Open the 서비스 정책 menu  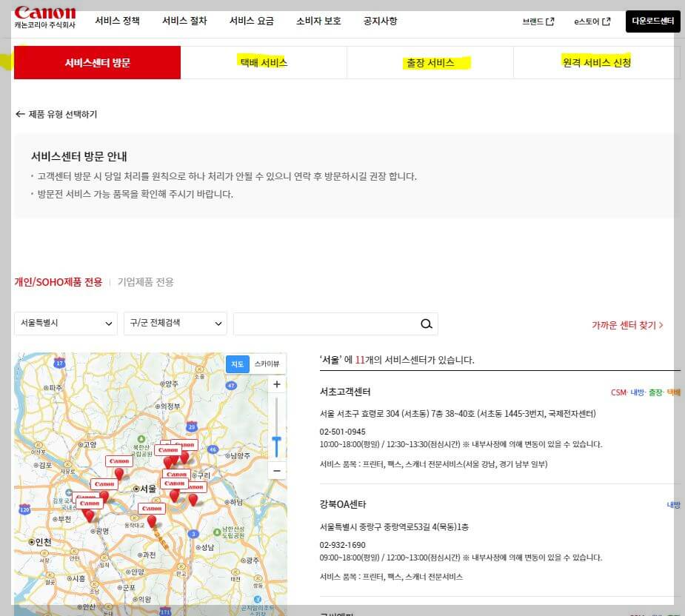(x=118, y=21)
